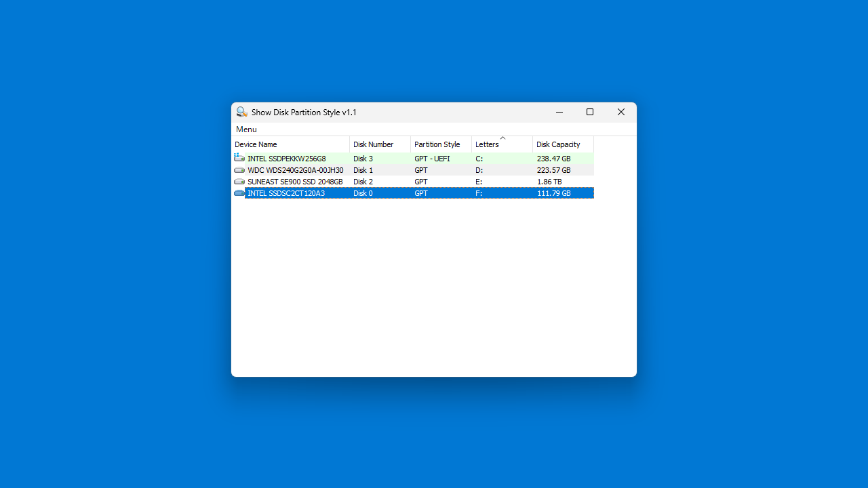The height and width of the screenshot is (488, 868).
Task: Click the drive icon for INTEL SSDPEKKW256G8
Action: 239,158
